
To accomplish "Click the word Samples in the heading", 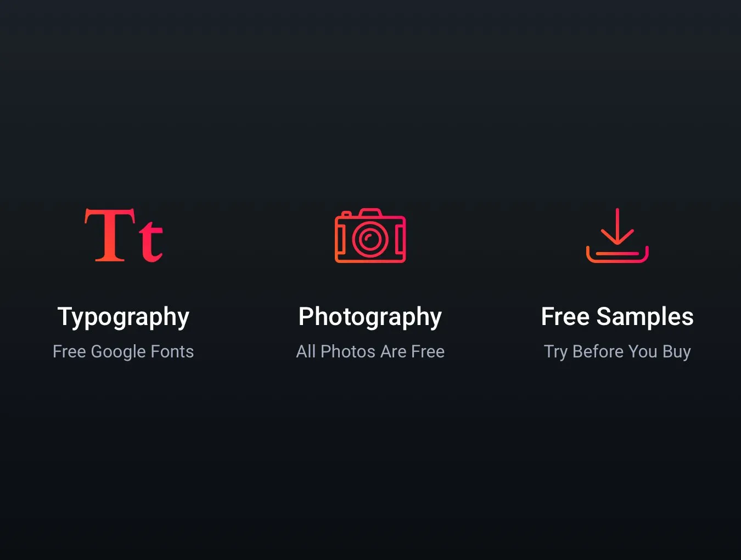I will click(x=645, y=317).
